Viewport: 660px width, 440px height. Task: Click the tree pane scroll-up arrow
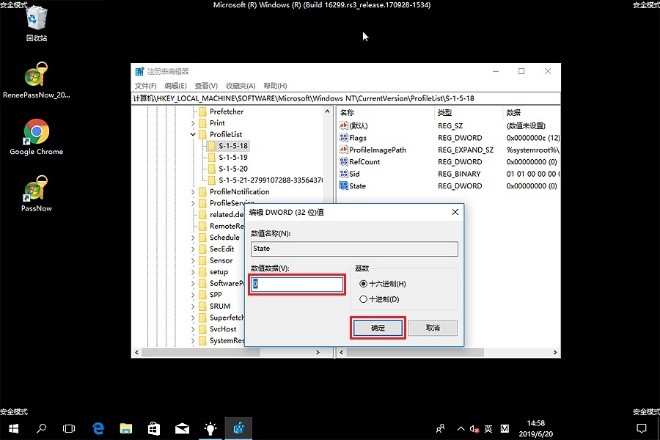[327, 112]
